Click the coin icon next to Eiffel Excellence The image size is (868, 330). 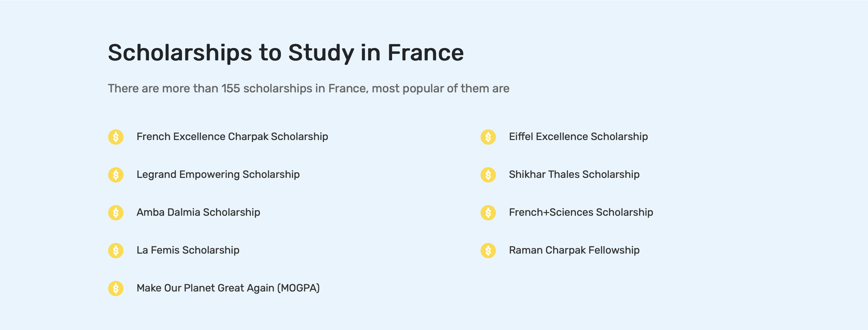pyautogui.click(x=488, y=137)
